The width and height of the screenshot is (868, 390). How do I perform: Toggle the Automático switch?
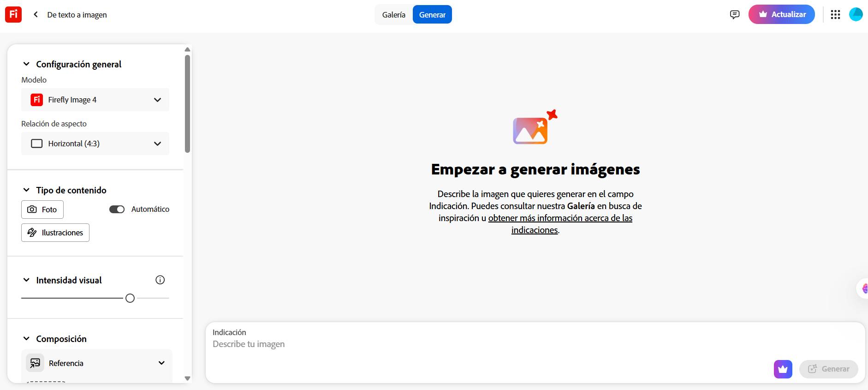[x=117, y=210]
